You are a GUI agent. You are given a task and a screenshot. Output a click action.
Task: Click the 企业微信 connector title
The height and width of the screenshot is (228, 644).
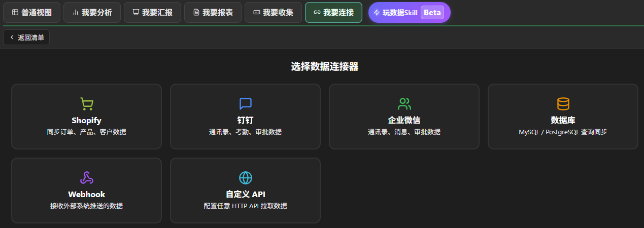pos(404,121)
